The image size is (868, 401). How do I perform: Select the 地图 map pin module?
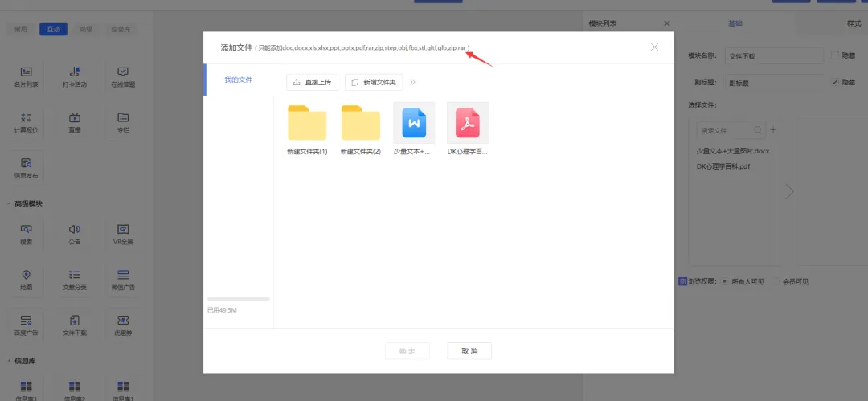(26, 275)
